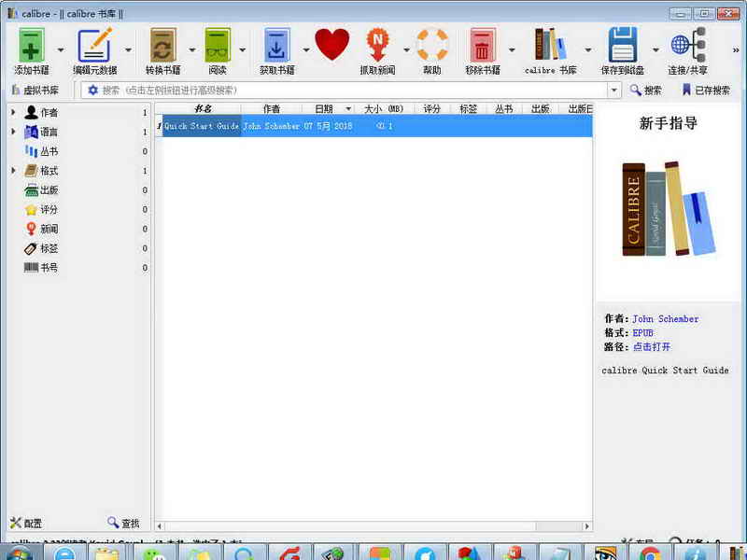Click the 移除书籍 remove books icon
The height and width of the screenshot is (560, 747).
pyautogui.click(x=483, y=45)
